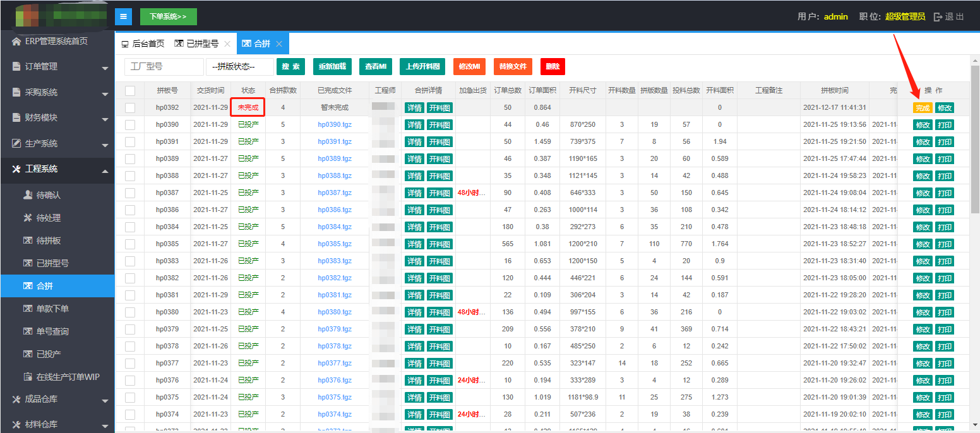The width and height of the screenshot is (980, 433).
Task: Click the 退出 logout icon
Action: [x=938, y=17]
